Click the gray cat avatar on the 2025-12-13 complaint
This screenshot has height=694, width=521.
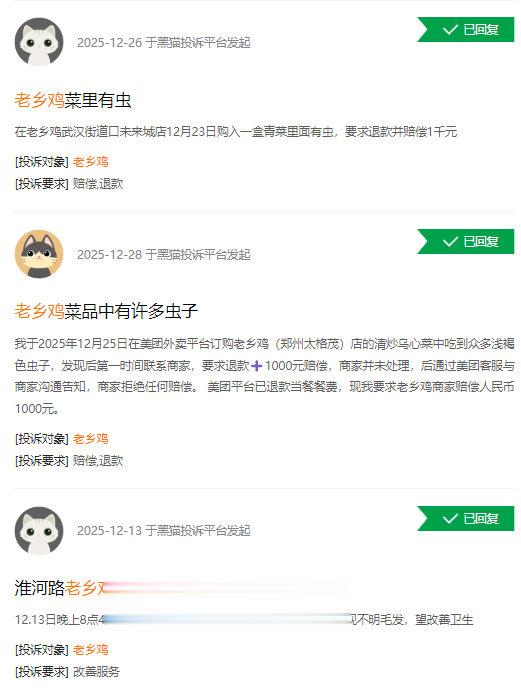(x=39, y=531)
